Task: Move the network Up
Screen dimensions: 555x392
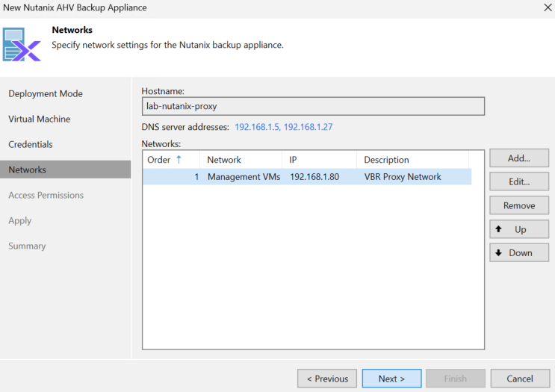Action: click(519, 229)
